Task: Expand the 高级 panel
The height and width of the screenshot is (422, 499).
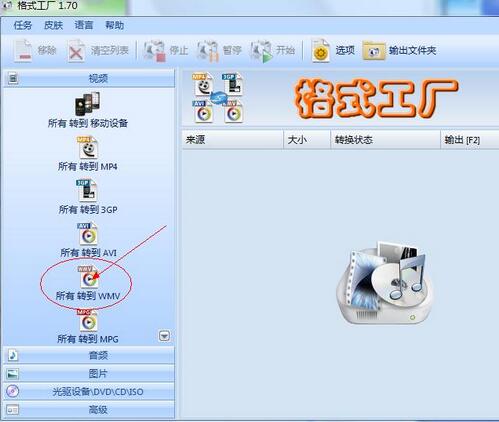Action: [x=89, y=410]
